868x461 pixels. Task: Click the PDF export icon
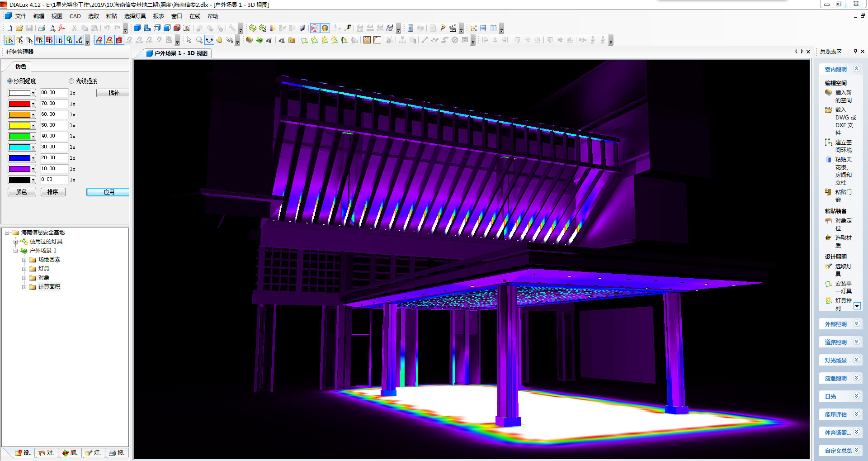coord(62,28)
